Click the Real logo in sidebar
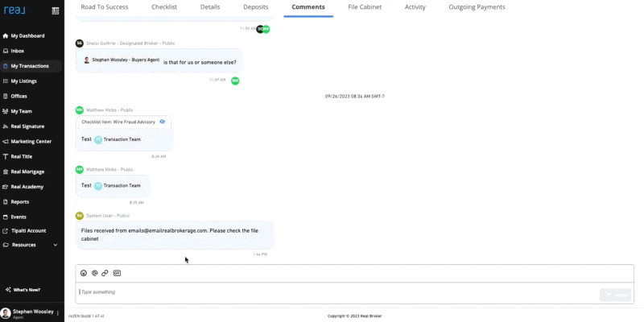 pos(14,10)
